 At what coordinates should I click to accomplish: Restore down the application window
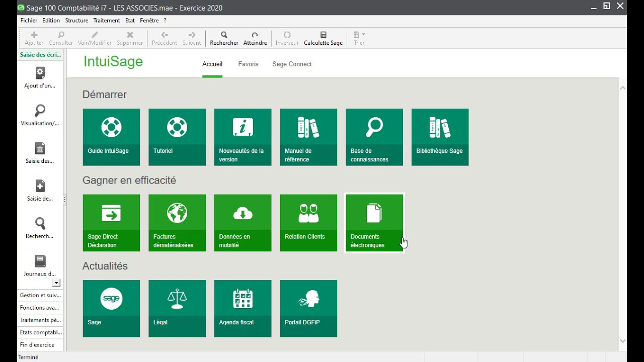click(x=607, y=6)
